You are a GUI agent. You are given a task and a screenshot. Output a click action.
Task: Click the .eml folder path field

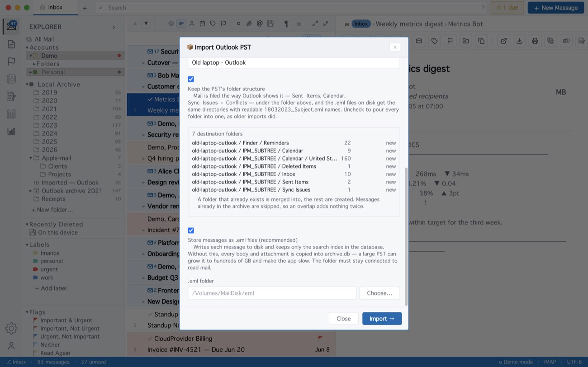click(x=272, y=293)
